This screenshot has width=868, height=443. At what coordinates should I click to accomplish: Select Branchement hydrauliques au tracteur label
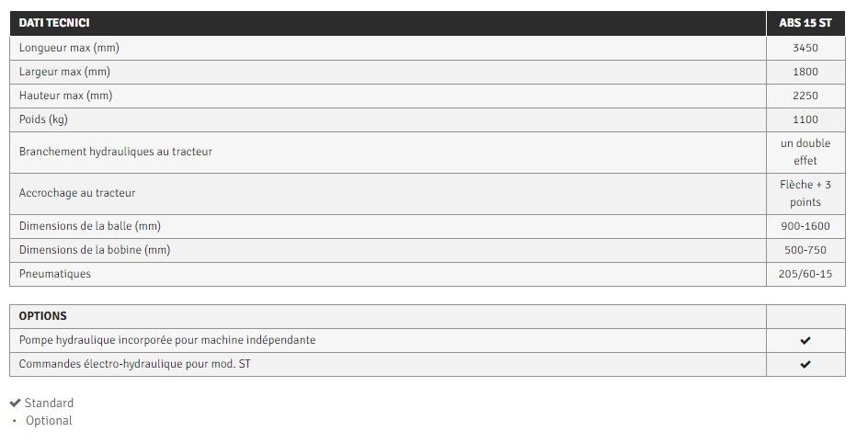coord(116,152)
